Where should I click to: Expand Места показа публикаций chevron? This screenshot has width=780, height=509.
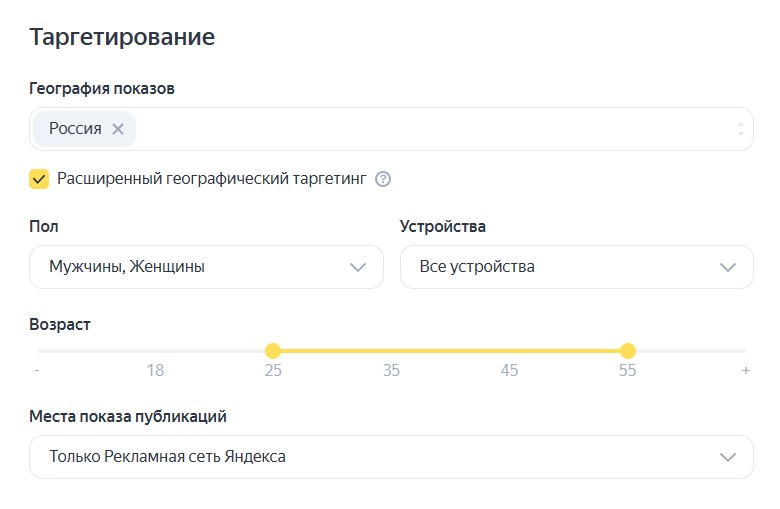[728, 457]
